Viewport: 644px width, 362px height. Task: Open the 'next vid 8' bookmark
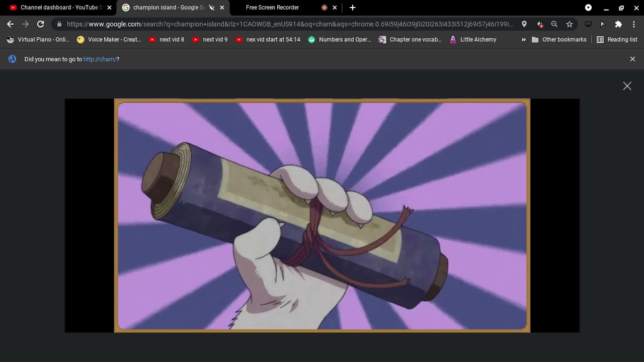(167, 39)
